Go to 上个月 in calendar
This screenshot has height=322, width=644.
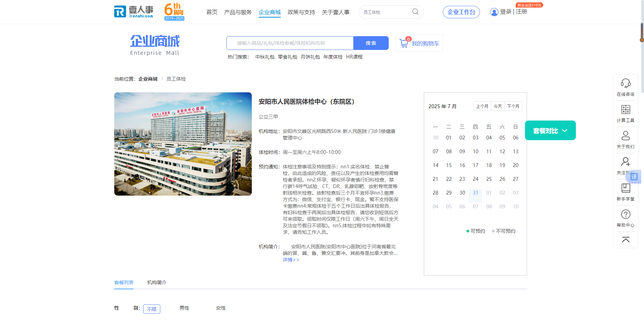pos(482,106)
